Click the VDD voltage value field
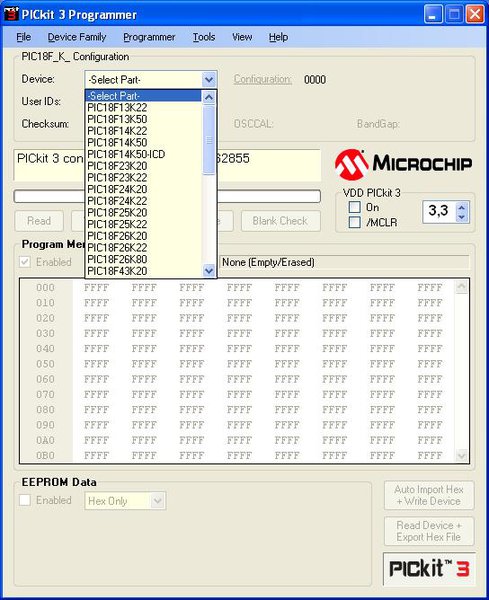Image resolution: width=489 pixels, height=600 pixels. tap(440, 212)
